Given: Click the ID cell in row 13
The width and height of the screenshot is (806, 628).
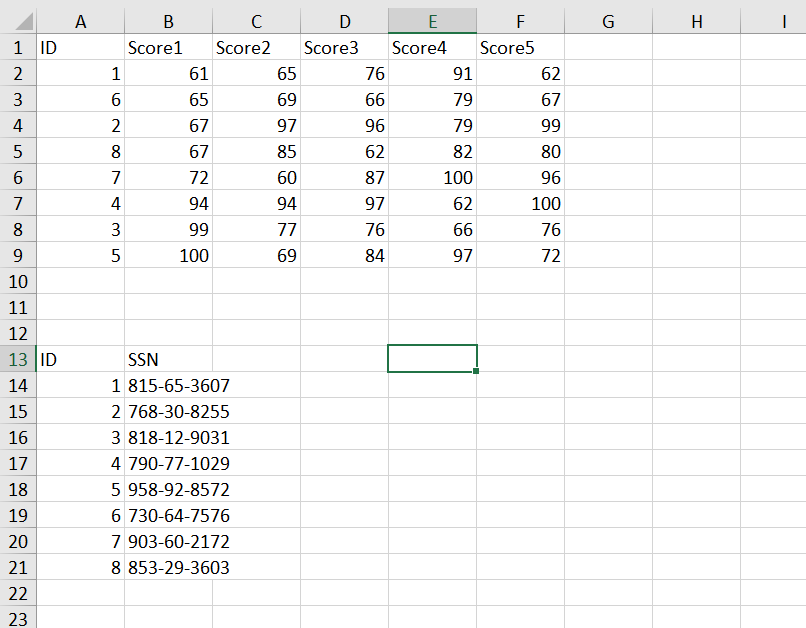Looking at the screenshot, I should pos(80,359).
